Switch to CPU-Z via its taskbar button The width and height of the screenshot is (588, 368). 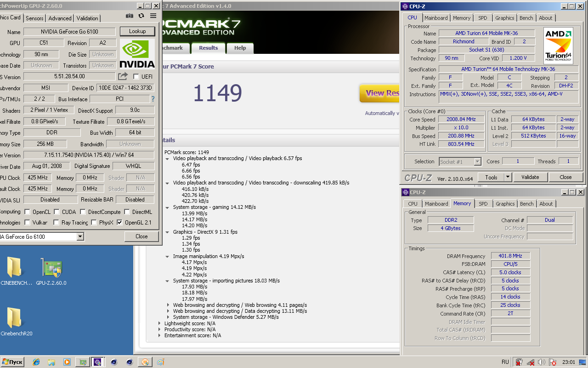(x=97, y=362)
